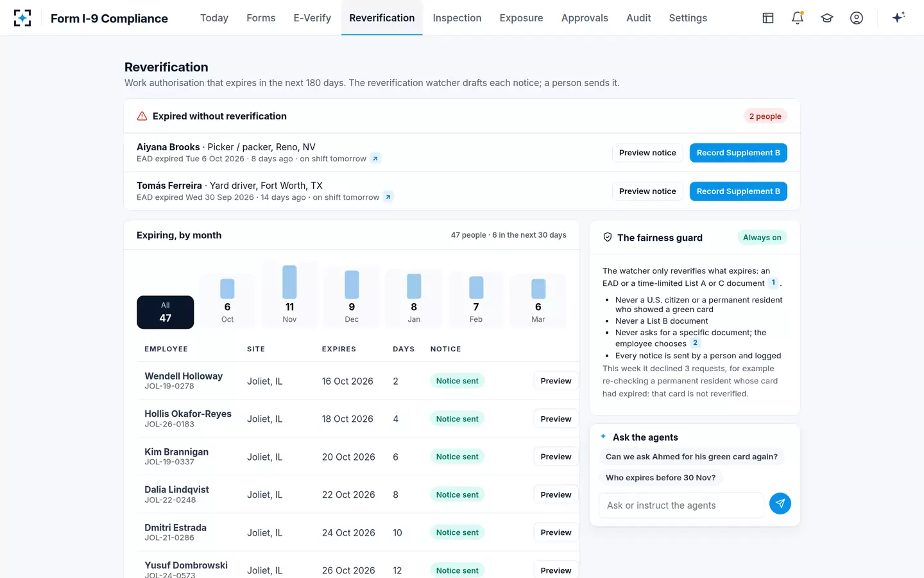Open footnote 1 in fairness guard text

[773, 283]
